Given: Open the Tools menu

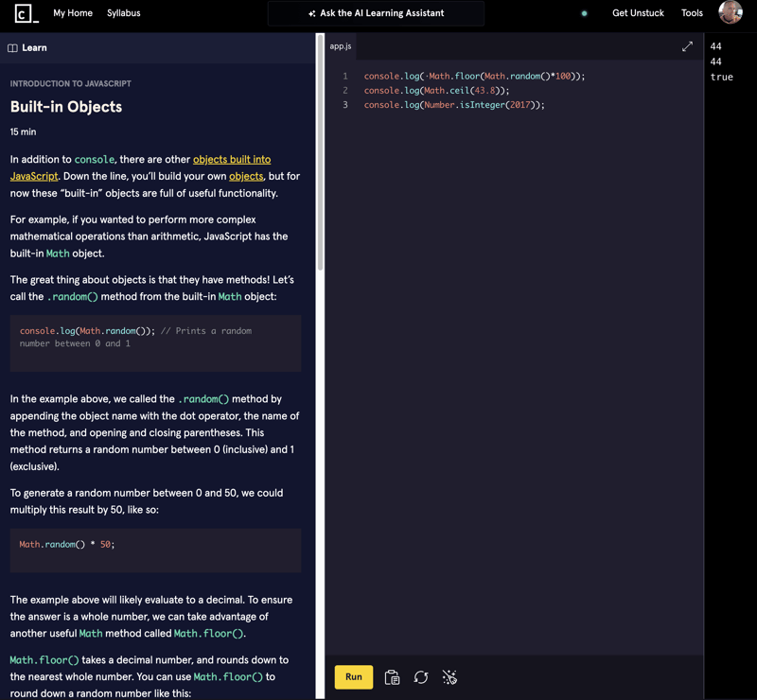Looking at the screenshot, I should click(x=692, y=13).
